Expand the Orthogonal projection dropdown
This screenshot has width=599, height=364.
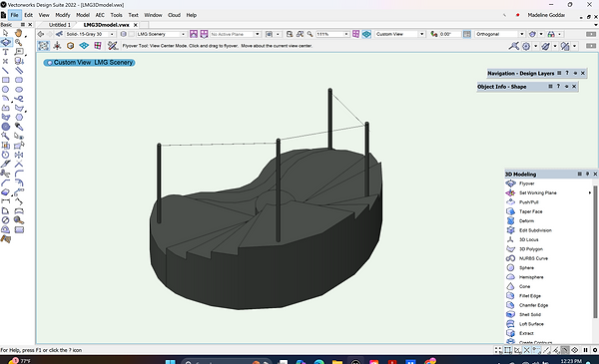[500, 34]
